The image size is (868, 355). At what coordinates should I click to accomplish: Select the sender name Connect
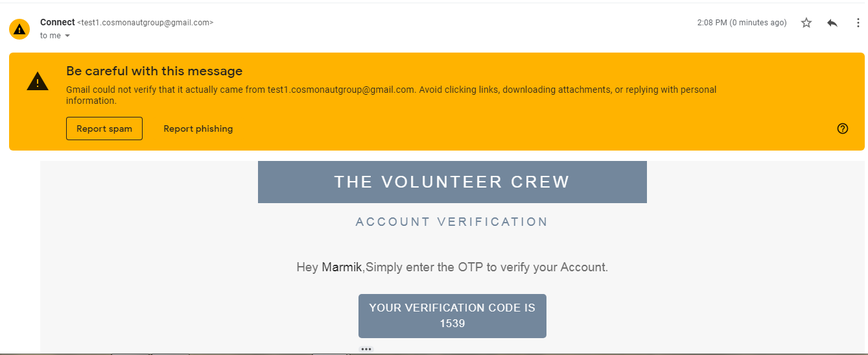tap(57, 22)
